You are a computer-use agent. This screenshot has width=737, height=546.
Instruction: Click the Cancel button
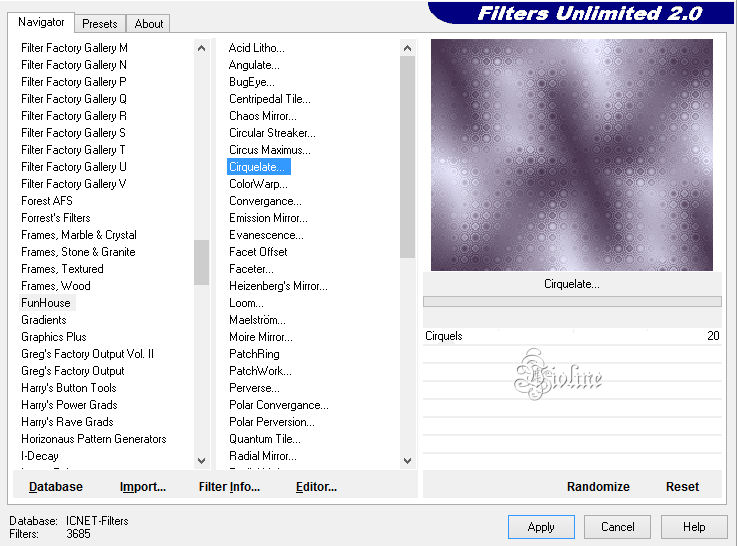pyautogui.click(x=617, y=527)
